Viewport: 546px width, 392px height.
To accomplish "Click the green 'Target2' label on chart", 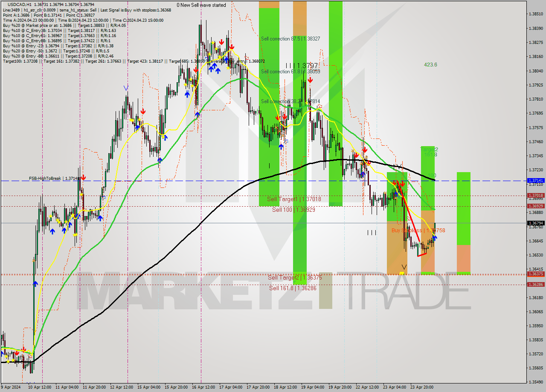I will pos(429,150).
